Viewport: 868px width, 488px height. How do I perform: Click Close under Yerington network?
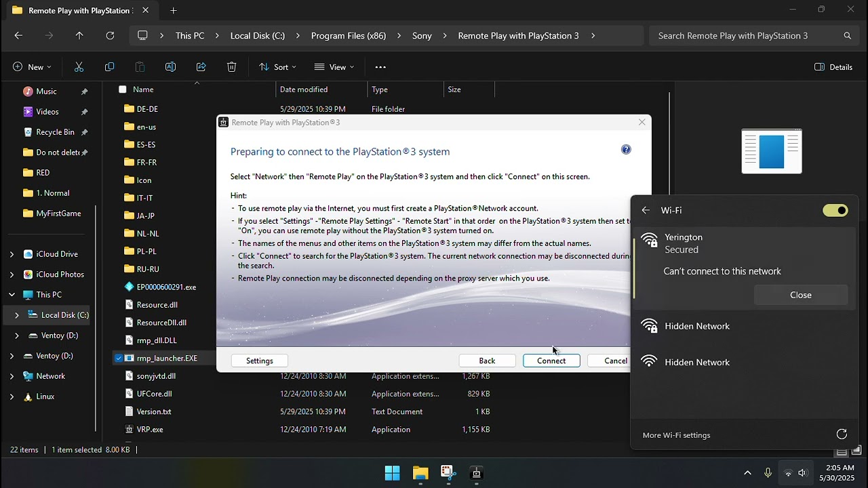coord(801,295)
